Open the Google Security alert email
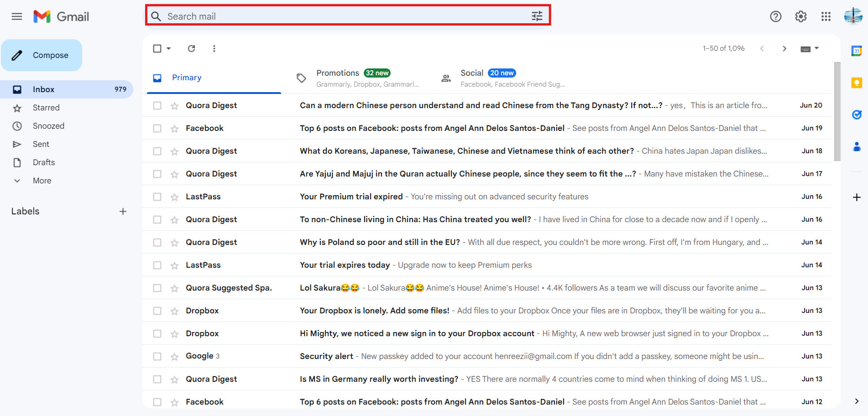The image size is (868, 416). coord(487,356)
